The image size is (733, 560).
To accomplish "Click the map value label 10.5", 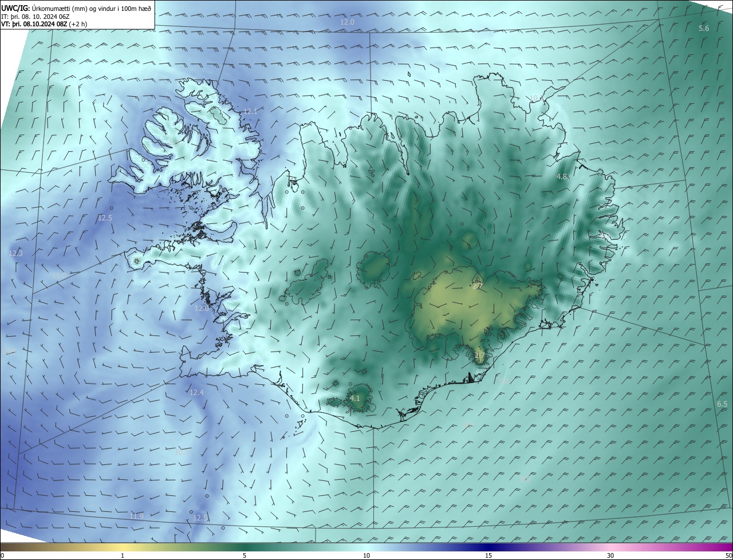I will click(182, 452).
